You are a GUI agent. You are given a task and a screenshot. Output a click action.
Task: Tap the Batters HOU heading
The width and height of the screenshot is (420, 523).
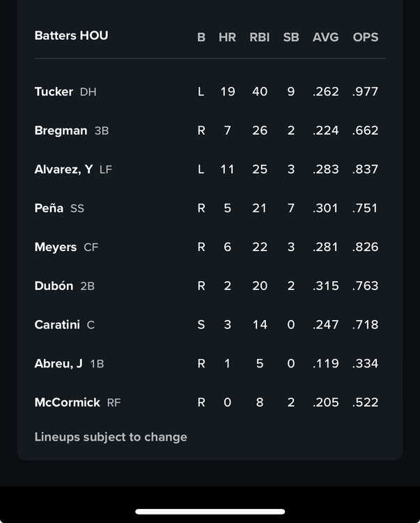click(x=71, y=36)
